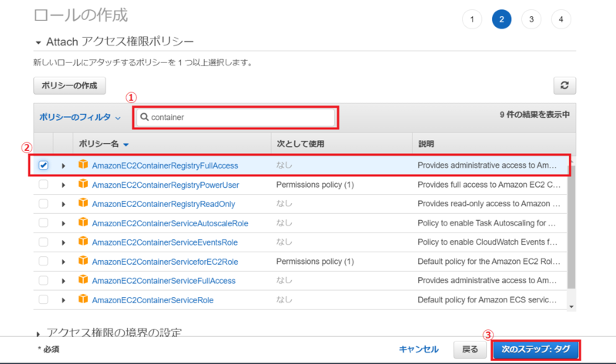Uncheck the AmazonEC2ContainerRegistryFullAccess checkbox
The image size is (616, 364).
click(43, 165)
